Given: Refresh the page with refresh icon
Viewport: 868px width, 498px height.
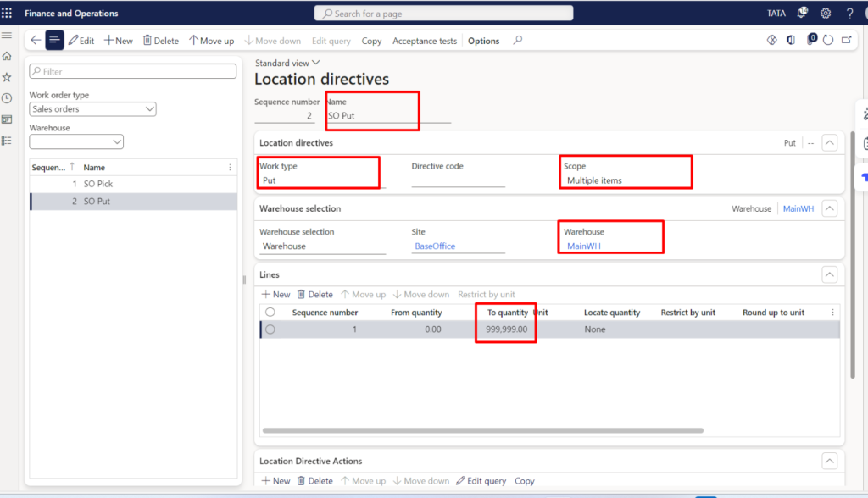Looking at the screenshot, I should (x=828, y=40).
